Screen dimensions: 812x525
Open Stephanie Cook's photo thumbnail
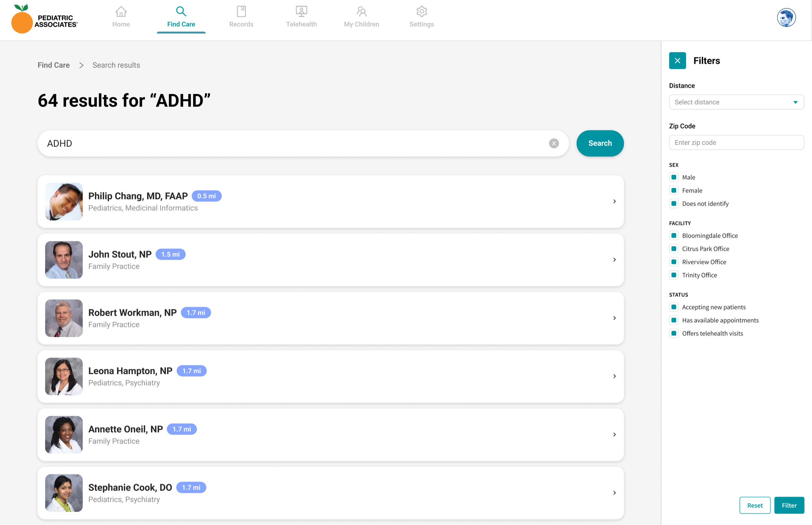64,493
